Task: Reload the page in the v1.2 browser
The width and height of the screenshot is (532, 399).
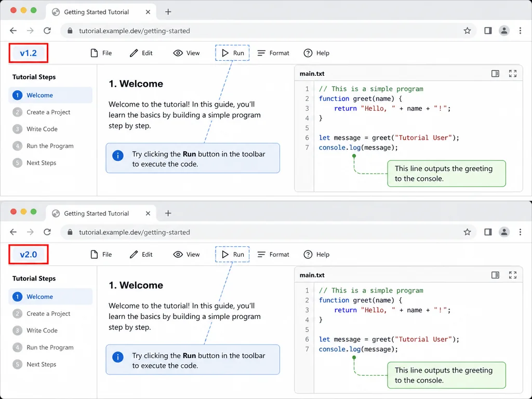Action: [x=47, y=31]
